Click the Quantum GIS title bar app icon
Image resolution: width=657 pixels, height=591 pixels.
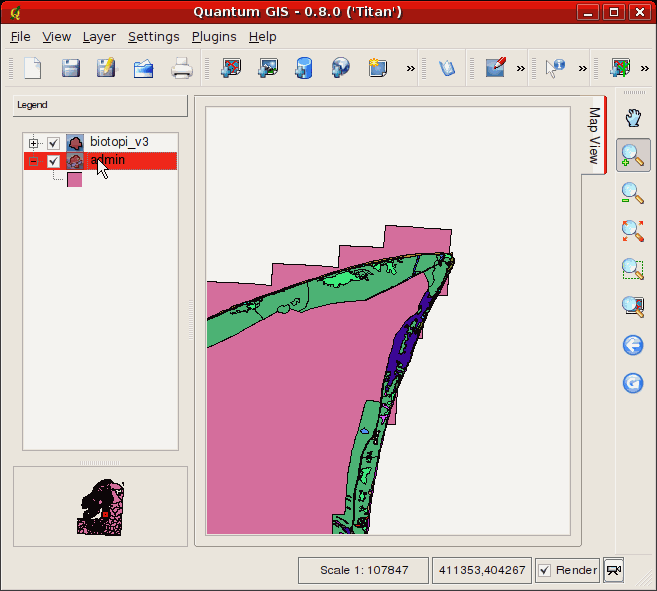[15, 13]
